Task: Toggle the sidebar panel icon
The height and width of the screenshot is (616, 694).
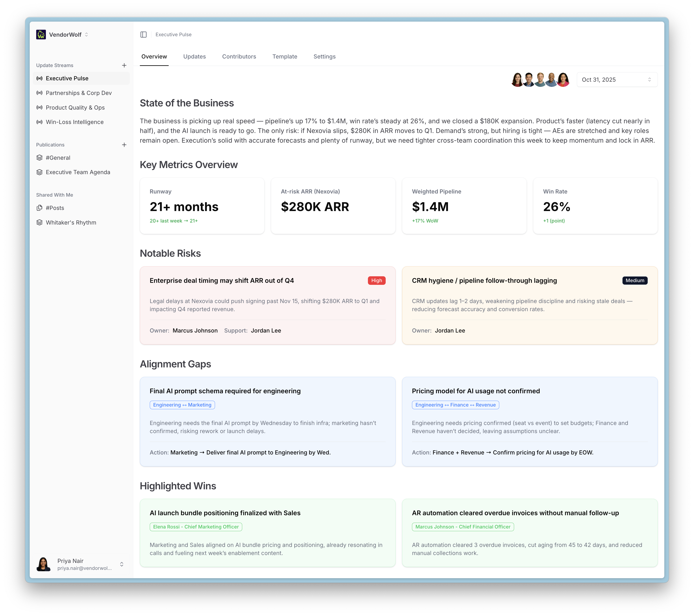Action: 143,35
